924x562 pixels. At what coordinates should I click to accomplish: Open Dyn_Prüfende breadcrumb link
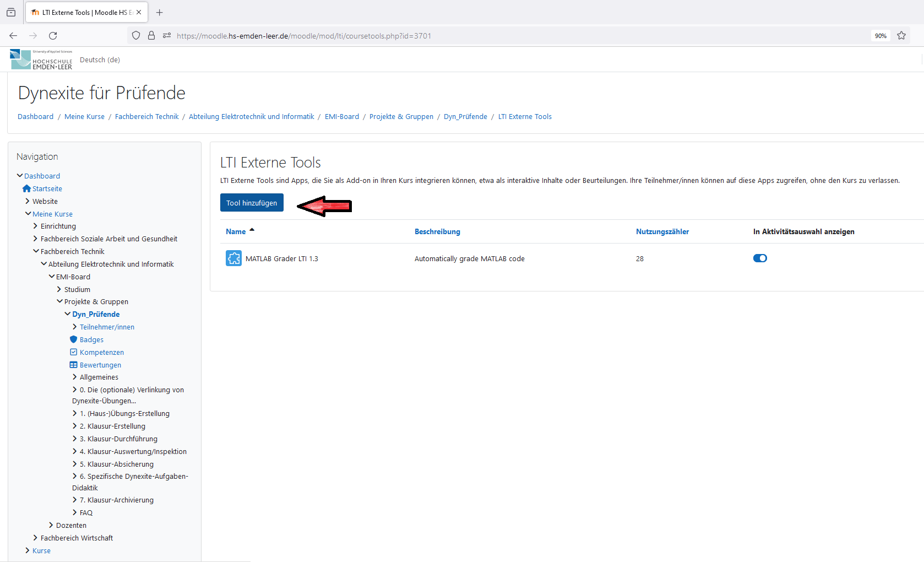pos(465,116)
